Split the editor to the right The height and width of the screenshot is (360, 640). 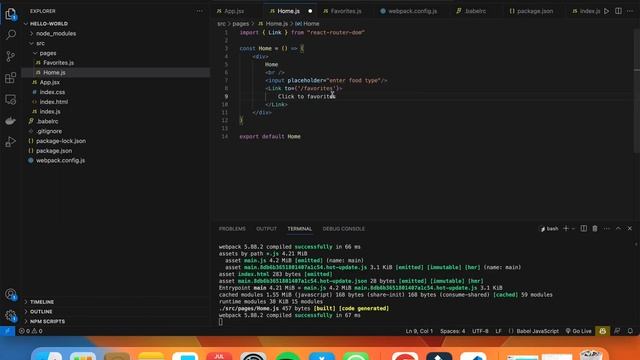tap(619, 11)
